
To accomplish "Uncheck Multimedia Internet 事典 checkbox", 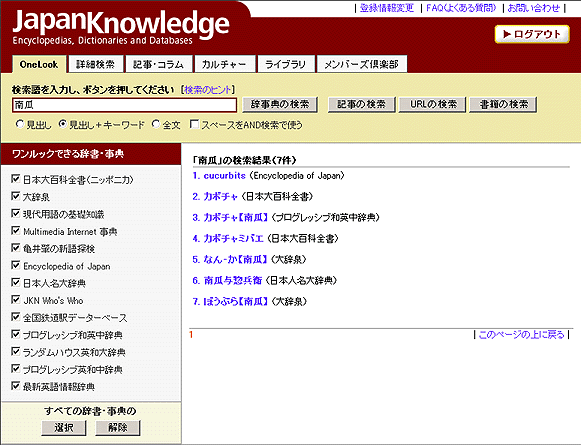I will click(16, 231).
